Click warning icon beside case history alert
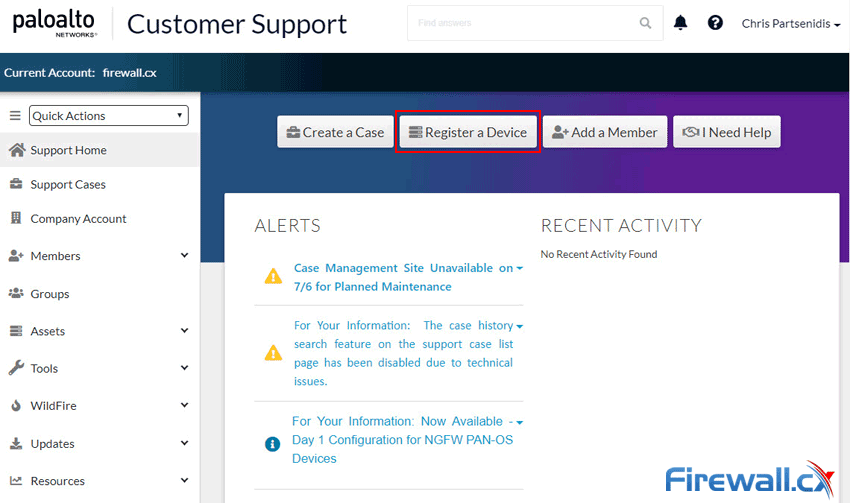The width and height of the screenshot is (850, 503). 273,353
